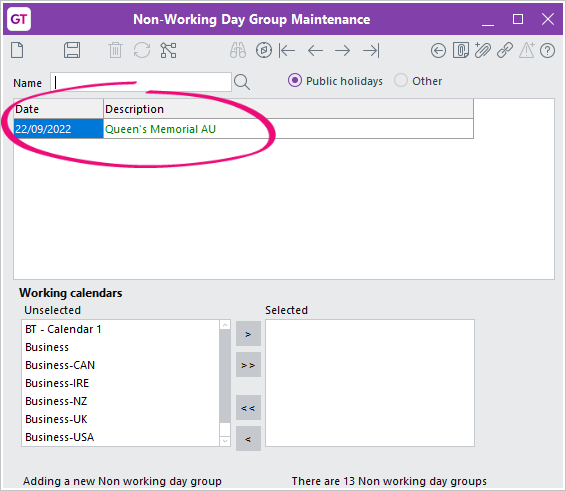
Task: Go to next record arrow
Action: click(x=343, y=51)
